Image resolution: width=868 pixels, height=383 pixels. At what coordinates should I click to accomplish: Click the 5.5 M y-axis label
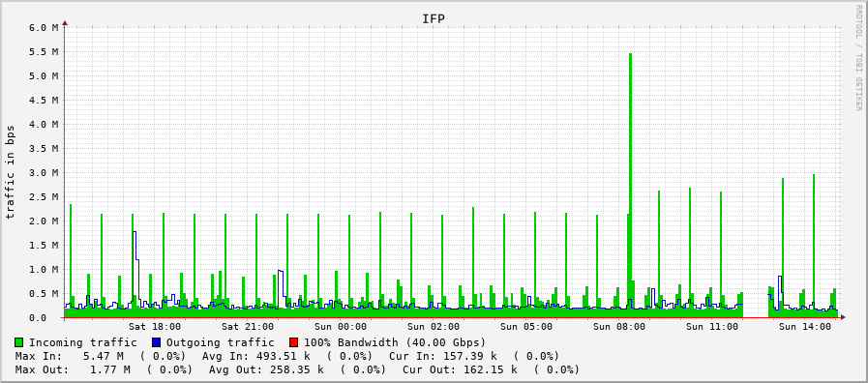(x=43, y=51)
